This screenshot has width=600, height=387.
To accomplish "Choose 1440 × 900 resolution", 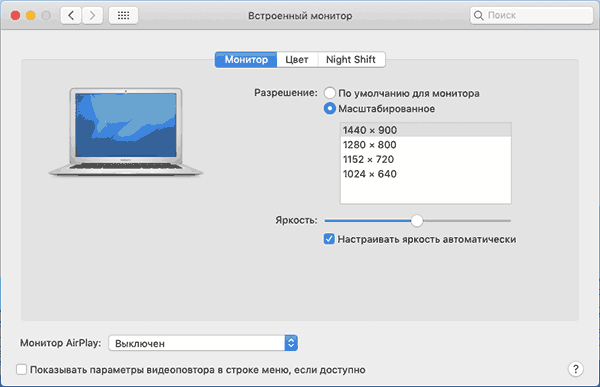I will tap(426, 130).
